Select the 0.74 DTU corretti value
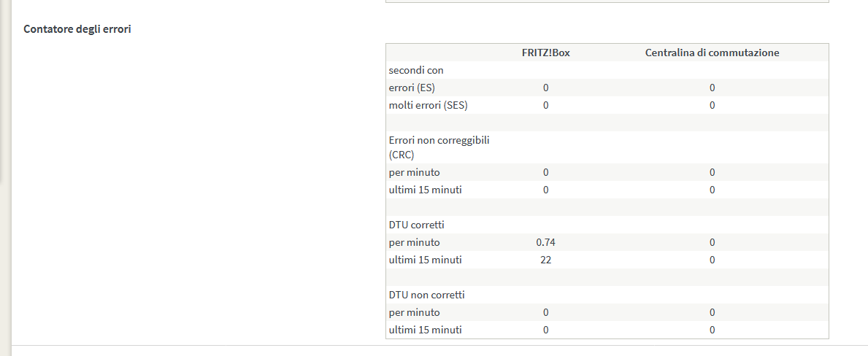Viewport: 868px width, 356px height. pyautogui.click(x=545, y=242)
